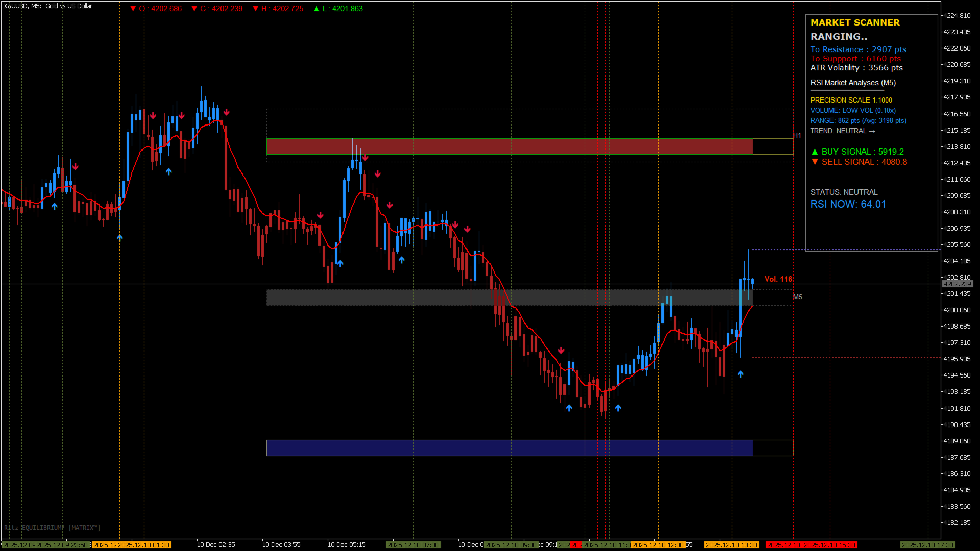Click green up triangle next to L: 4201.863
Viewport: 980px width, 551px height.
point(316,9)
